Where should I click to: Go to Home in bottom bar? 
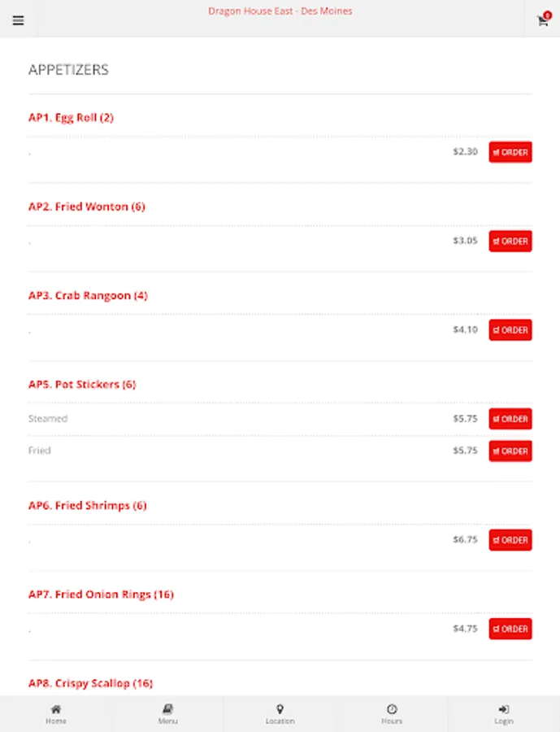click(x=55, y=714)
